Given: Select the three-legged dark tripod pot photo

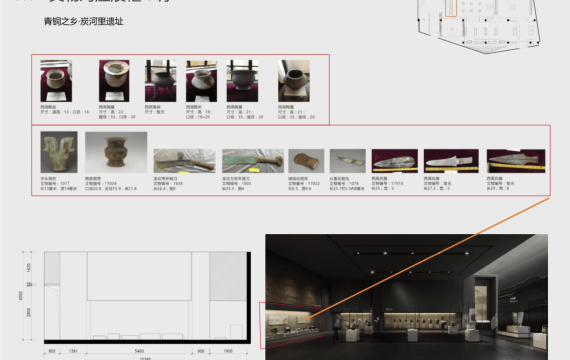Looking at the screenshot, I should pyautogui.click(x=160, y=81).
